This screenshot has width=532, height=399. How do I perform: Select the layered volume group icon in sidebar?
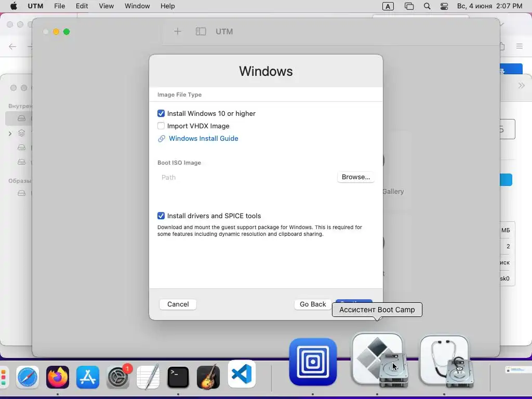(x=21, y=133)
